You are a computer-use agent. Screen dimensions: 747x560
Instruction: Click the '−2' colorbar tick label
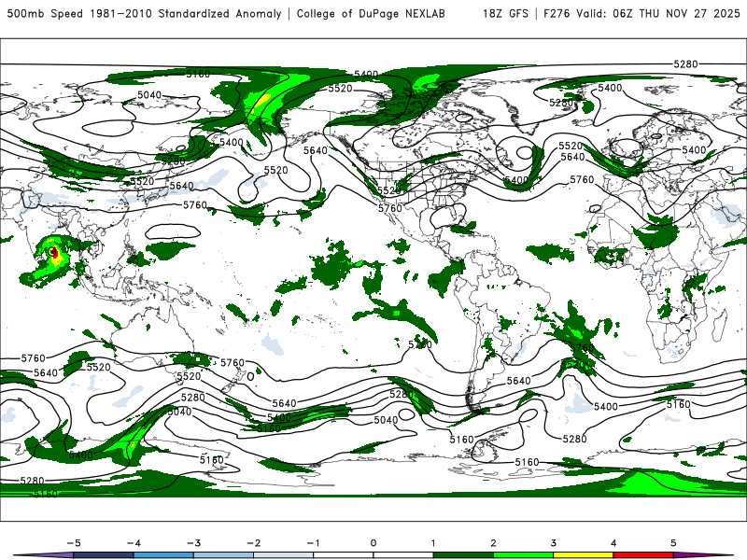tap(253, 543)
